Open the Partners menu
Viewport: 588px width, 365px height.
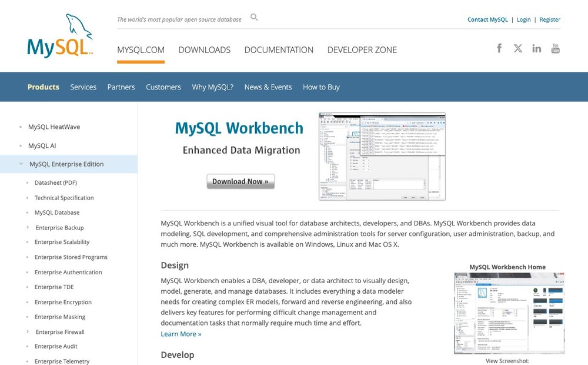(x=121, y=87)
